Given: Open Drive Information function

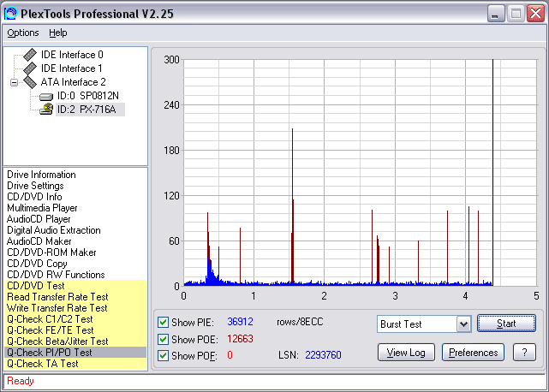Looking at the screenshot, I should pyautogui.click(x=41, y=175).
